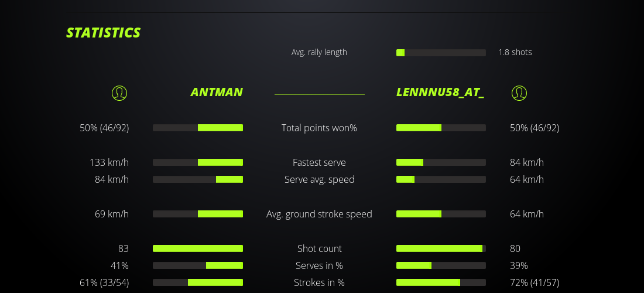Click ANTMAN's Fastest serve bar
Screen dimensions: 644x293
(198, 162)
